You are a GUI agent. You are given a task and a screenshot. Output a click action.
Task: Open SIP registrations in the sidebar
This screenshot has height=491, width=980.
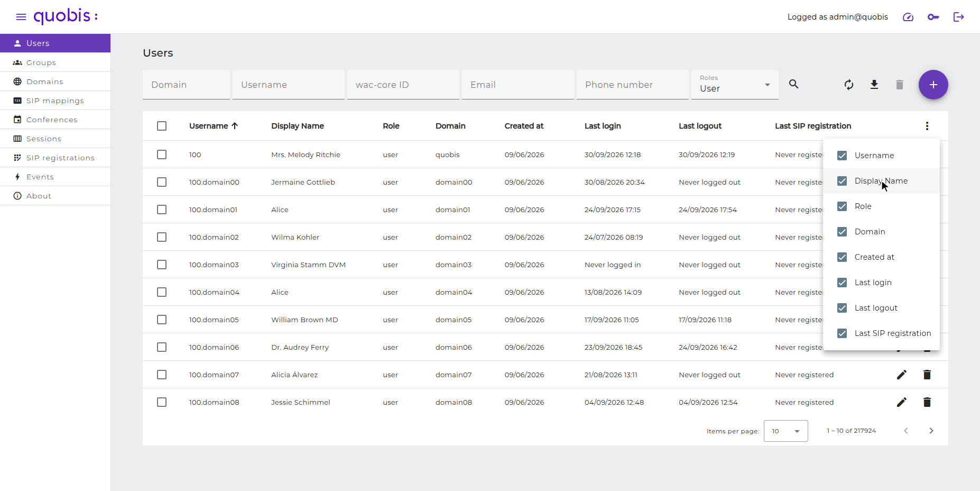point(55,158)
